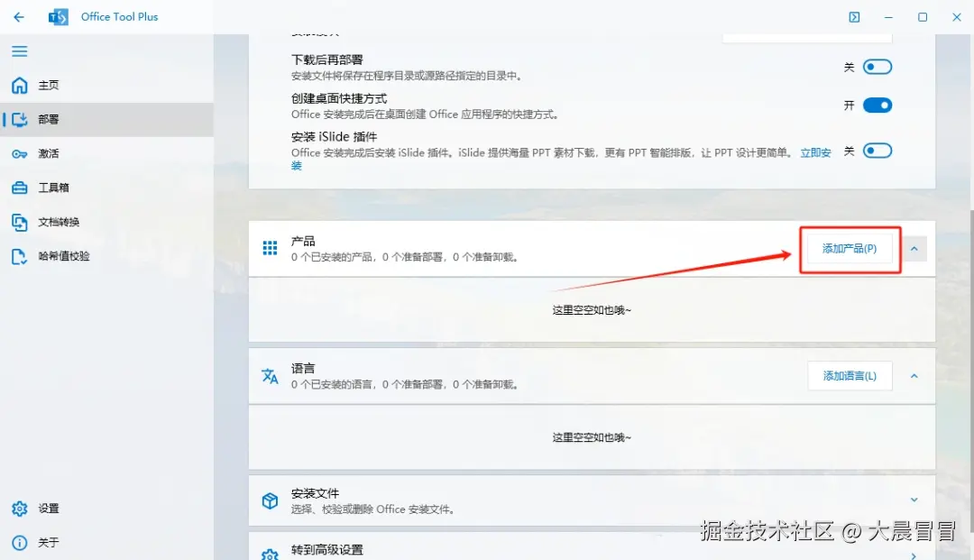Open the 文档转换 navigation item

pos(106,222)
